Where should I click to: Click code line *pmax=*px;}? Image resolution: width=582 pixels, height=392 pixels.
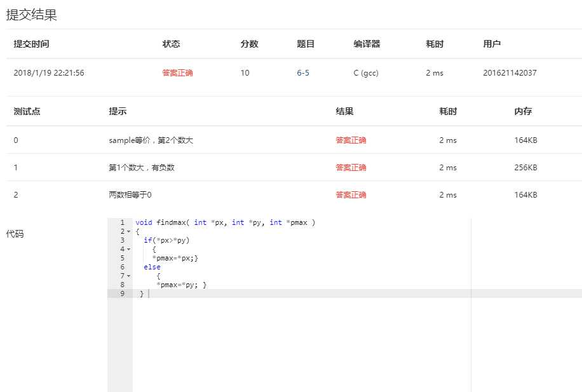coord(175,259)
